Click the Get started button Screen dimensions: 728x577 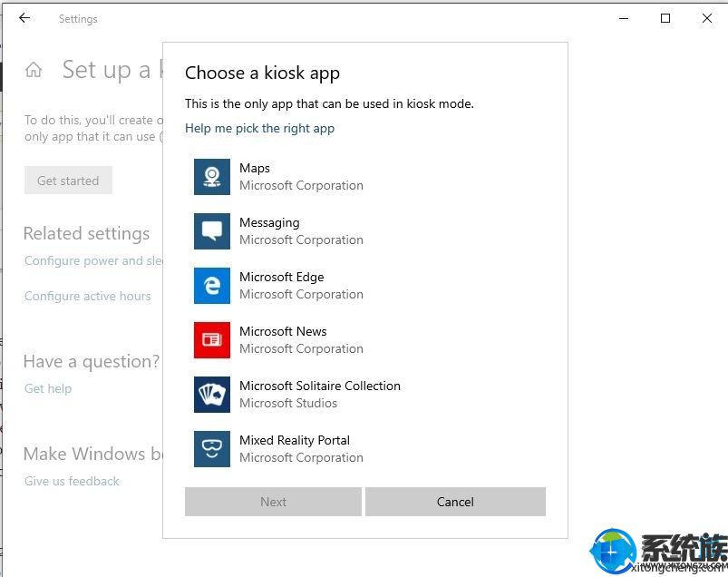coord(68,181)
